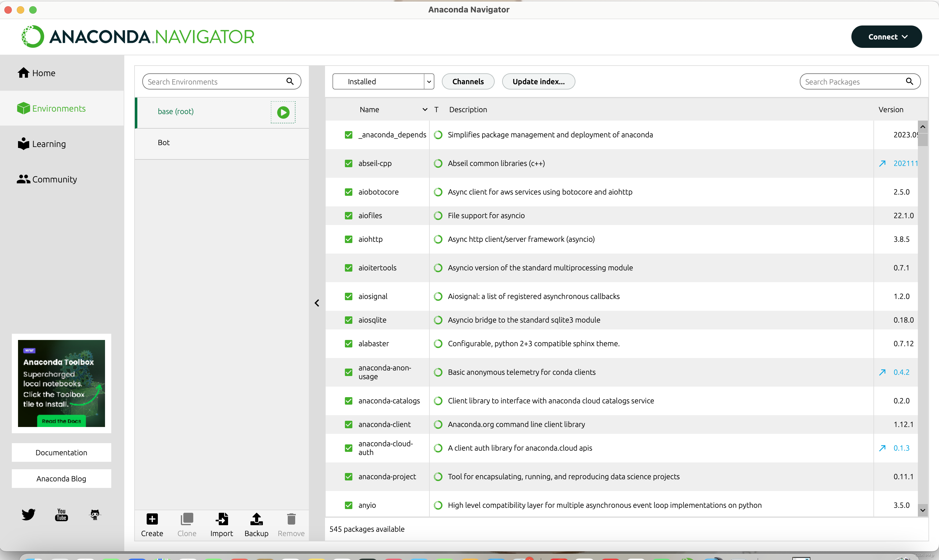Screen dimensions: 939x560
Task: Click the Update index... button
Action: [538, 81]
